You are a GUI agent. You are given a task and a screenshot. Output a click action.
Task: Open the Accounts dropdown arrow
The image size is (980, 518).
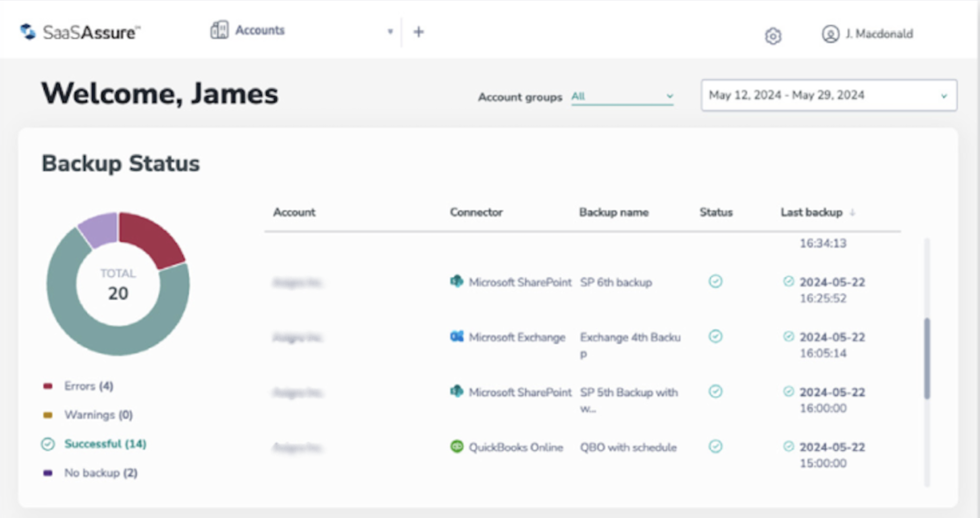[x=390, y=31]
